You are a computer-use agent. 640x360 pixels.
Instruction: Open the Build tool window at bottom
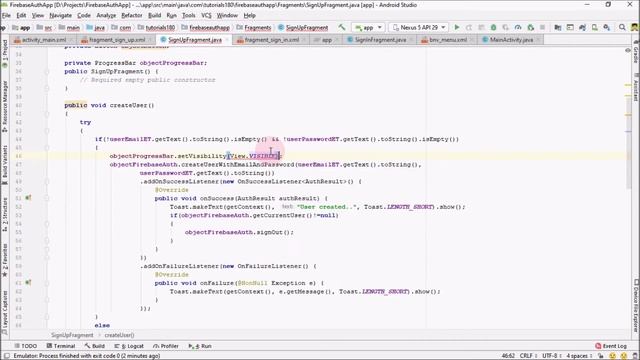(x=95, y=346)
